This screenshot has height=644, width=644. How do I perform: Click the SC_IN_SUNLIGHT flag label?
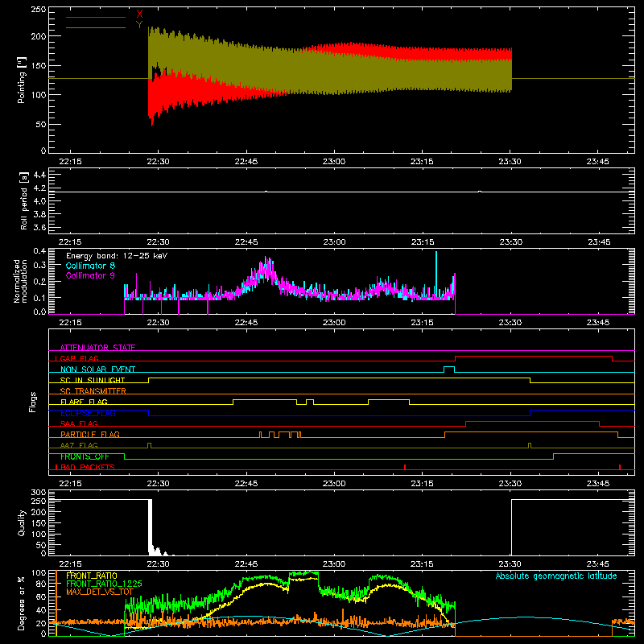[93, 380]
